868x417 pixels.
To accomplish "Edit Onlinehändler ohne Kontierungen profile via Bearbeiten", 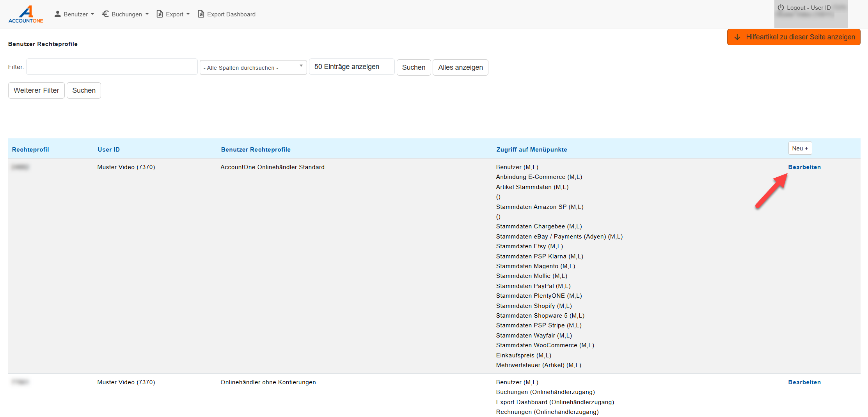I will point(804,382).
